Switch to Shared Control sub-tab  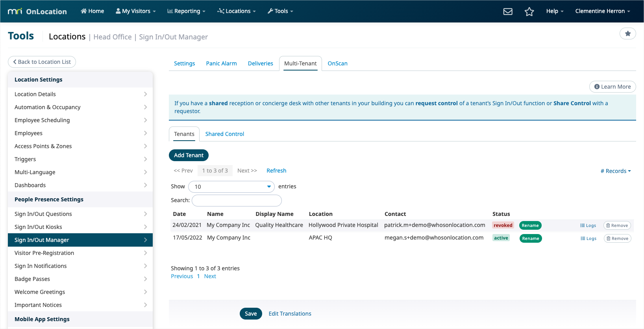[x=224, y=134]
